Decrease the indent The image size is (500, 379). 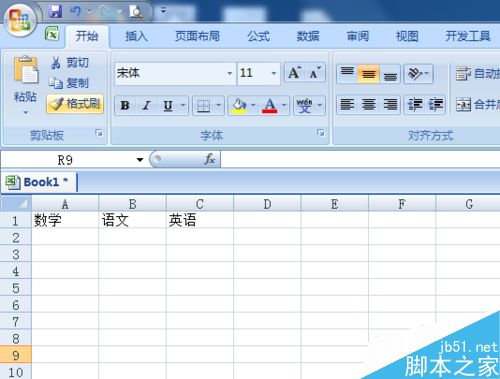coord(415,105)
